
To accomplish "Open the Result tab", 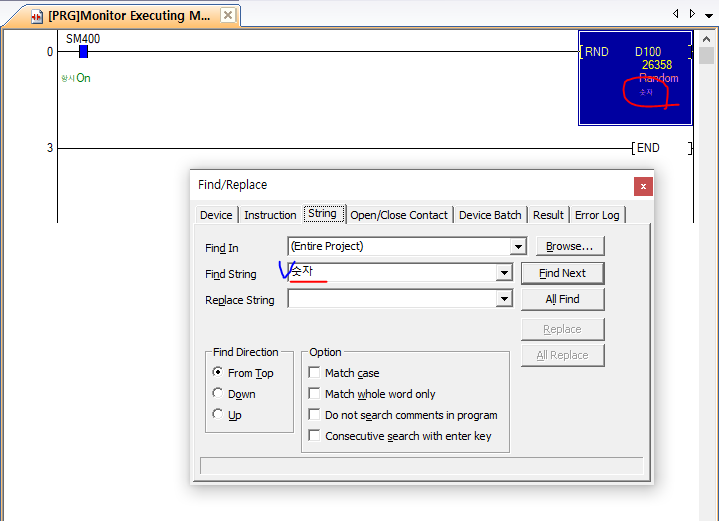I will point(548,215).
